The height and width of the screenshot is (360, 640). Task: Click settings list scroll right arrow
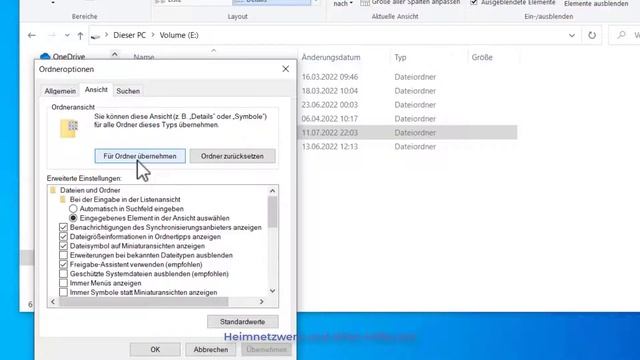click(x=262, y=302)
